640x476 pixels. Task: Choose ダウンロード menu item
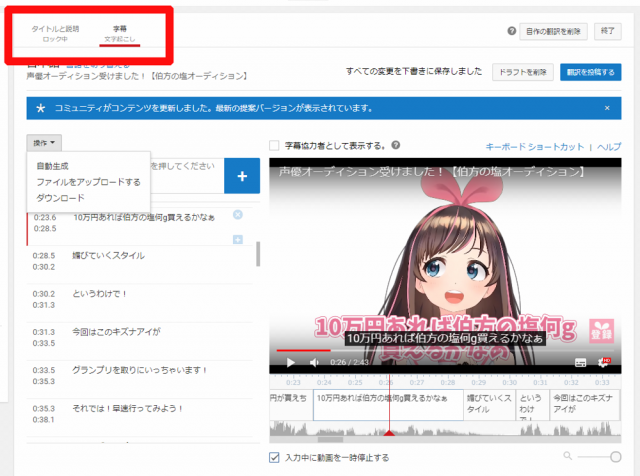60,198
